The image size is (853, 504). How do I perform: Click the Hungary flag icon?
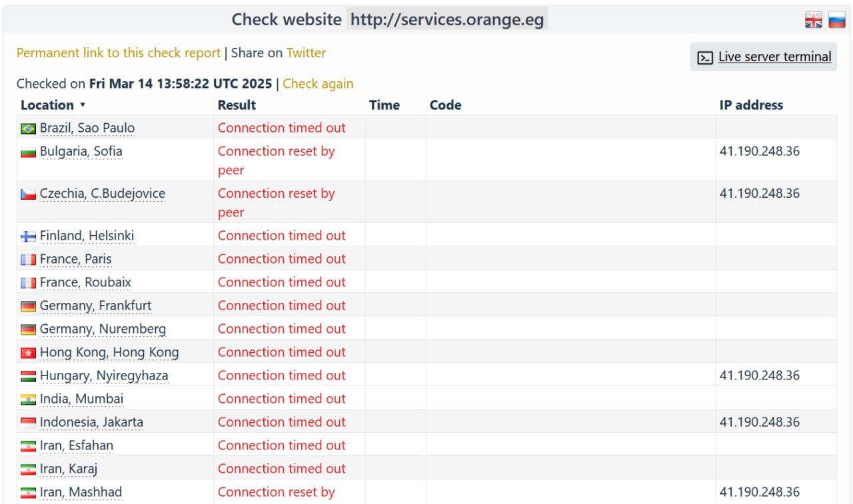click(x=28, y=376)
